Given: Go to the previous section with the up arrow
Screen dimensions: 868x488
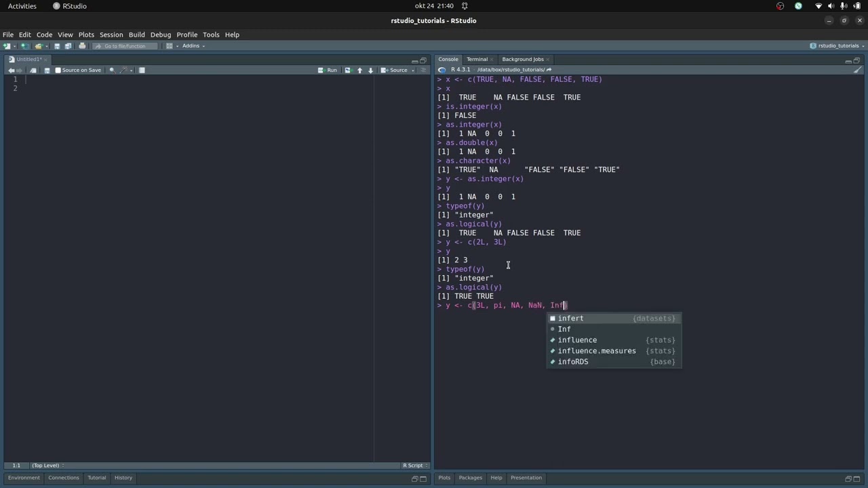Looking at the screenshot, I should 359,70.
